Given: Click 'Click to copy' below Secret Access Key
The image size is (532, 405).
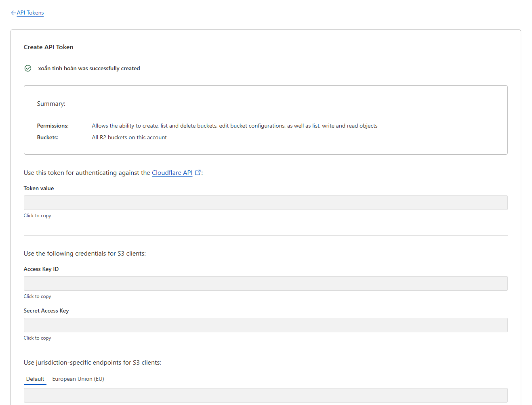Looking at the screenshot, I should 37,338.
